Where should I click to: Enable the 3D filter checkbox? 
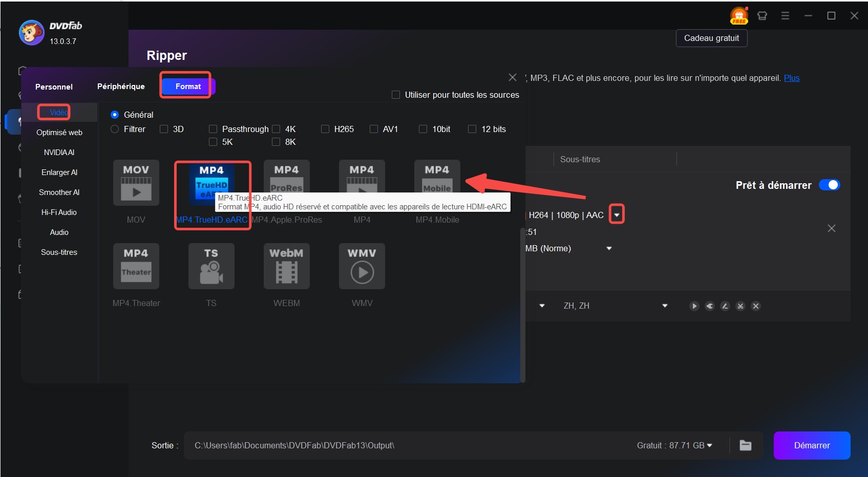(x=164, y=129)
